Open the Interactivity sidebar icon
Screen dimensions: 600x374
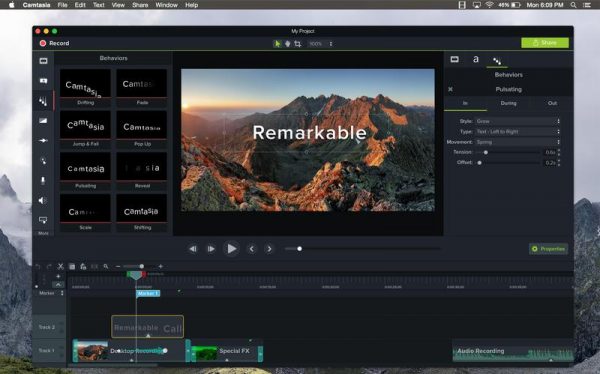point(43,220)
